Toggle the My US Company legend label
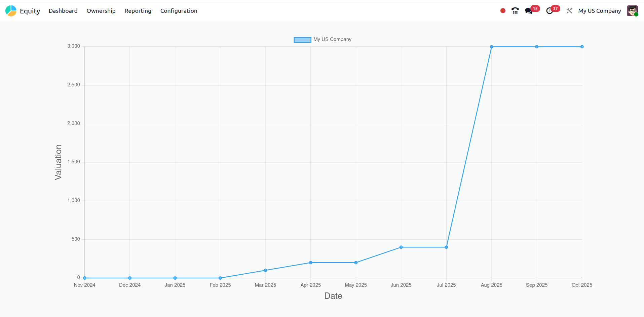The height and width of the screenshot is (317, 644). 332,39
